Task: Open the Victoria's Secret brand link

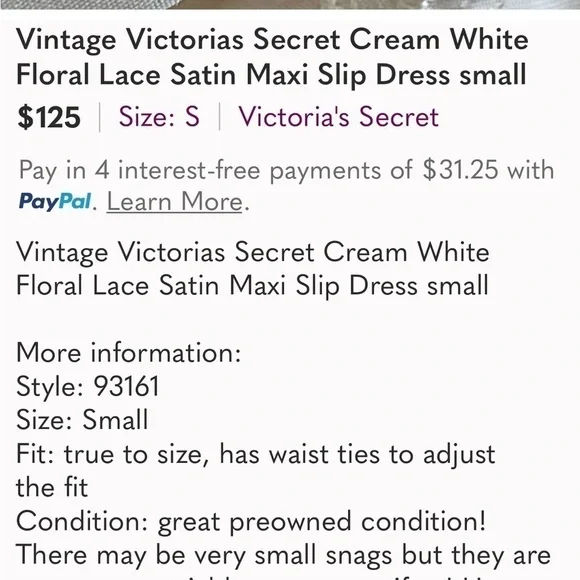Action: 338,117
